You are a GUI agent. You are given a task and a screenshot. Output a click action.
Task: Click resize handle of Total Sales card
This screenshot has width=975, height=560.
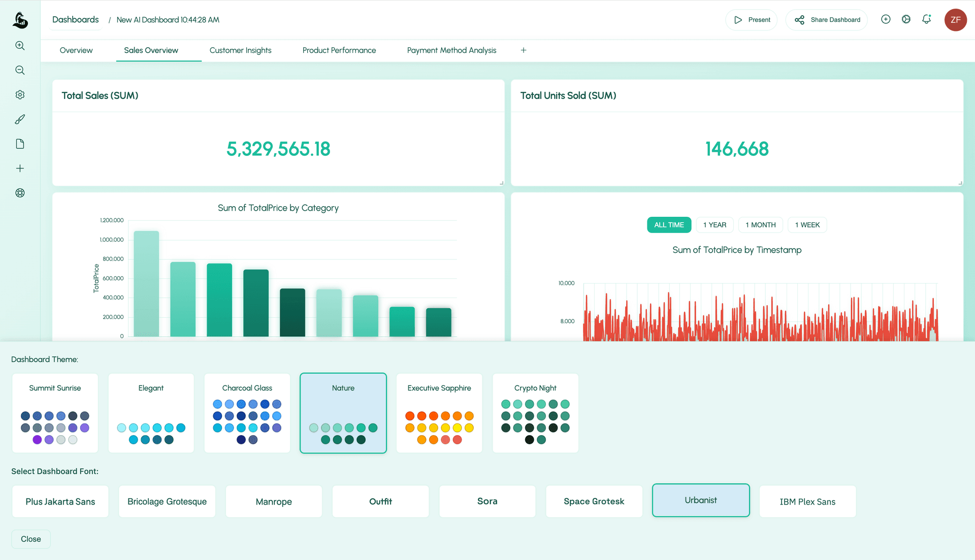tap(501, 183)
